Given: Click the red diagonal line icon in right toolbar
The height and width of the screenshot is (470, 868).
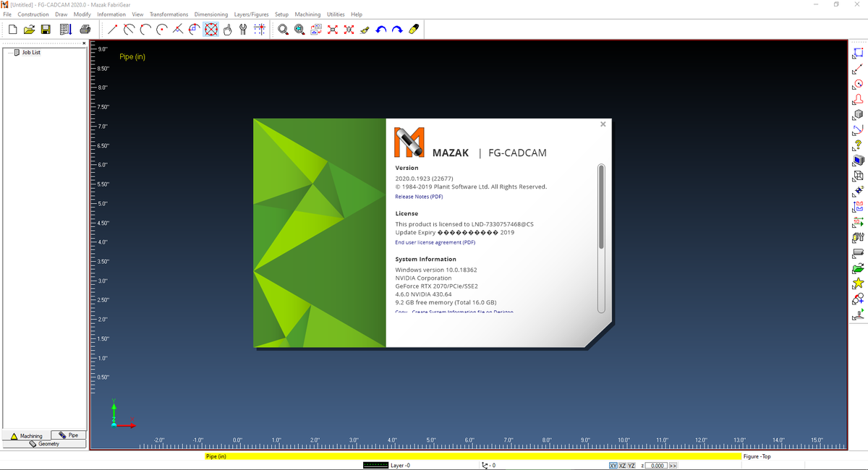Looking at the screenshot, I should point(859,69).
